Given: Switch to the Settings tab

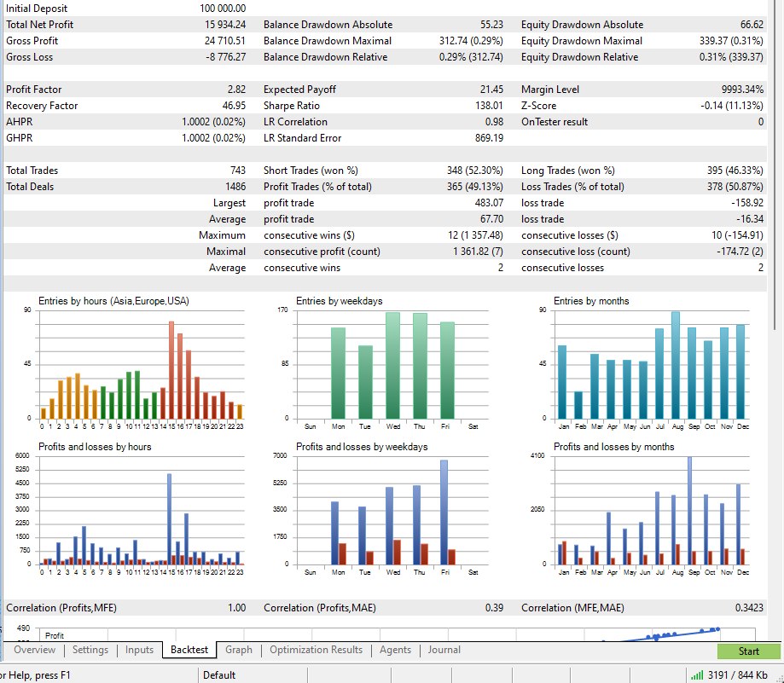Looking at the screenshot, I should point(90,650).
